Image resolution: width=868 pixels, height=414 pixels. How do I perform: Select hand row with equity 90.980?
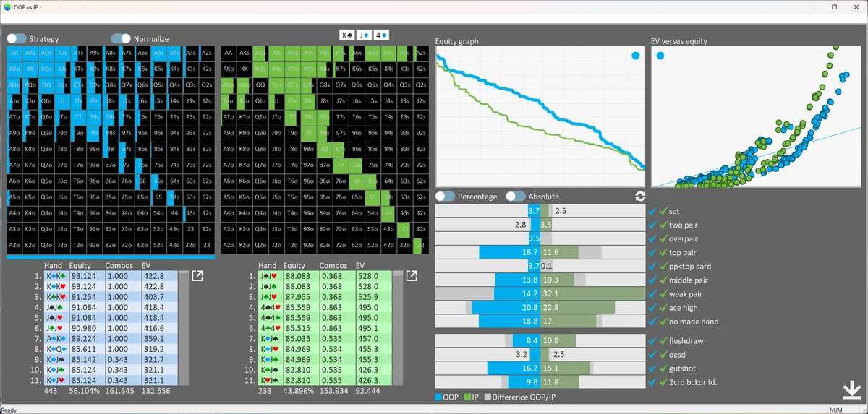point(111,327)
